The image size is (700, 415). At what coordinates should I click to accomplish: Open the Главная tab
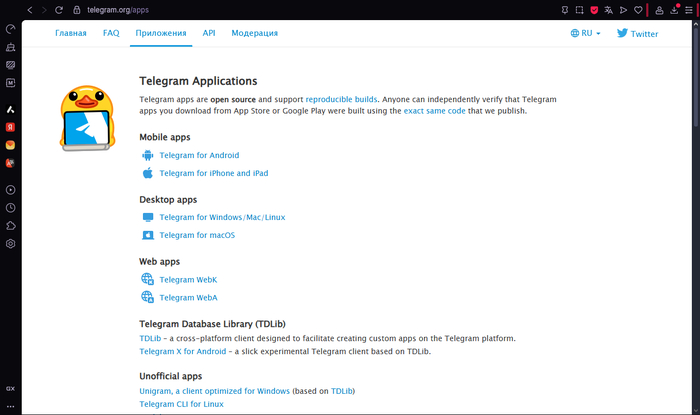[71, 33]
